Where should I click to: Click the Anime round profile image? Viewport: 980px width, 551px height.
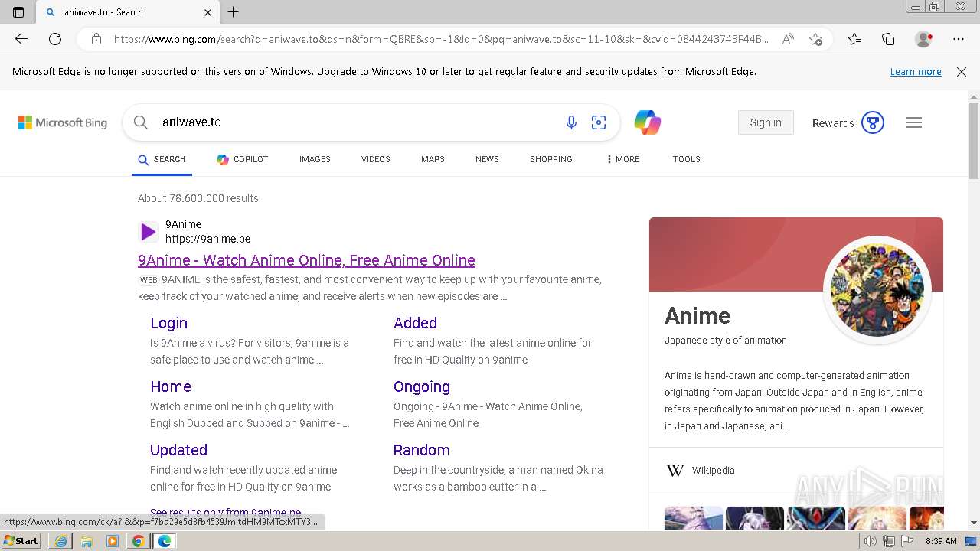(877, 290)
